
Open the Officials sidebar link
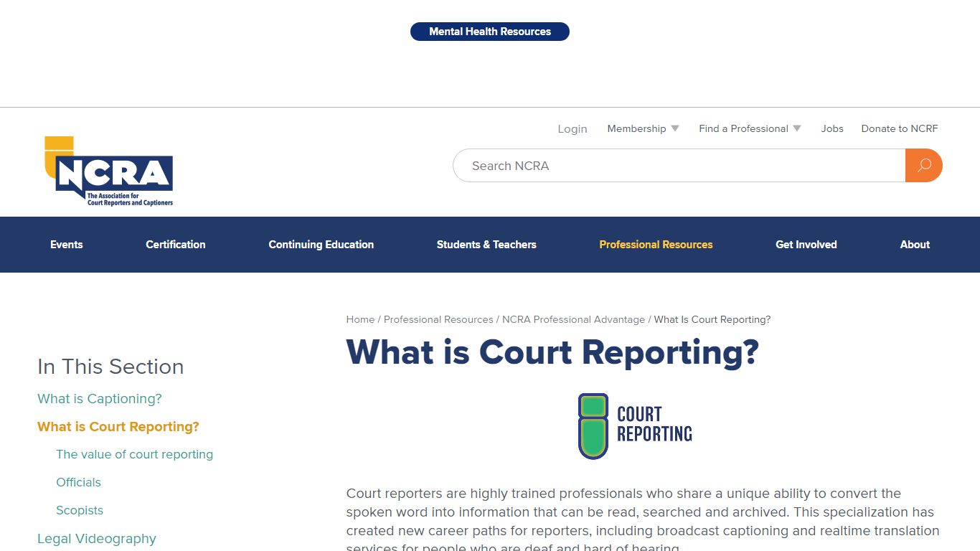tap(78, 483)
